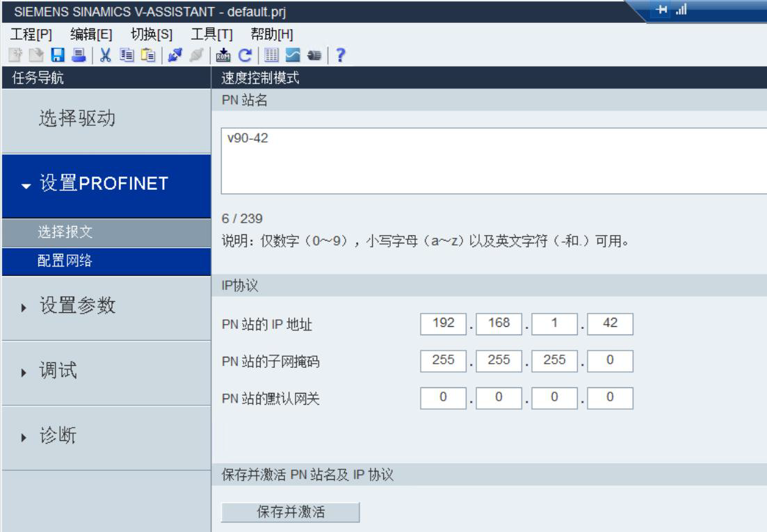767x532 pixels.
Task: Click the default gateway third octet field
Action: click(x=555, y=398)
